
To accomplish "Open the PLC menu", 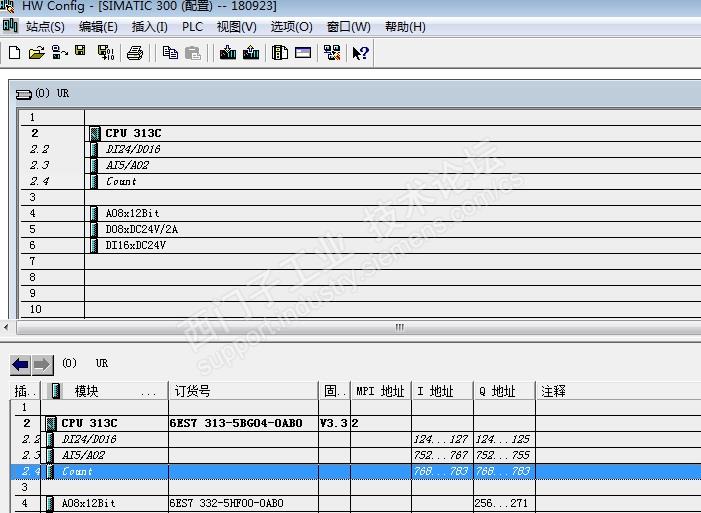I will pyautogui.click(x=192, y=27).
